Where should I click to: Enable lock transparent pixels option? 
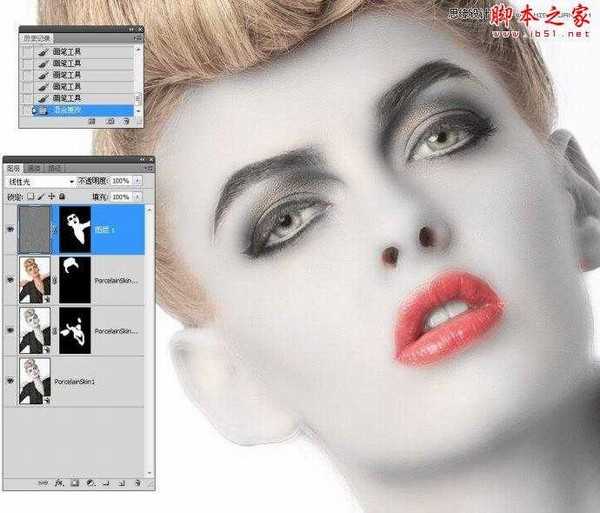(x=33, y=196)
